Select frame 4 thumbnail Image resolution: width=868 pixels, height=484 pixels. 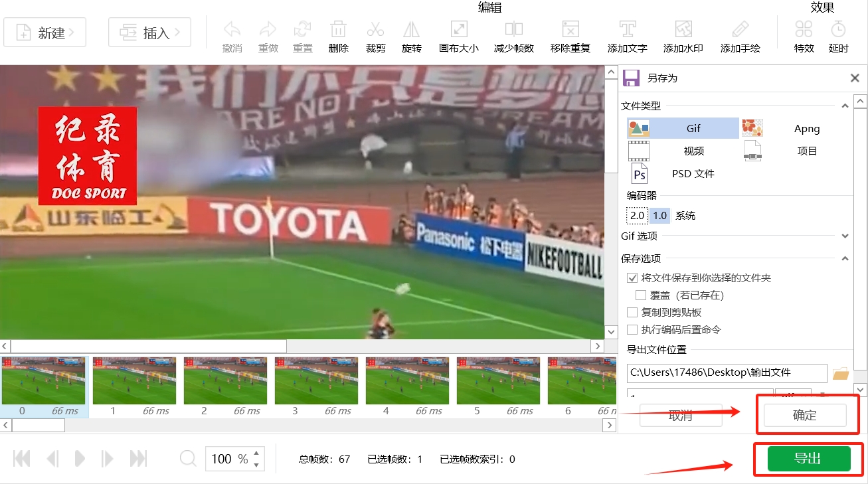[407, 386]
